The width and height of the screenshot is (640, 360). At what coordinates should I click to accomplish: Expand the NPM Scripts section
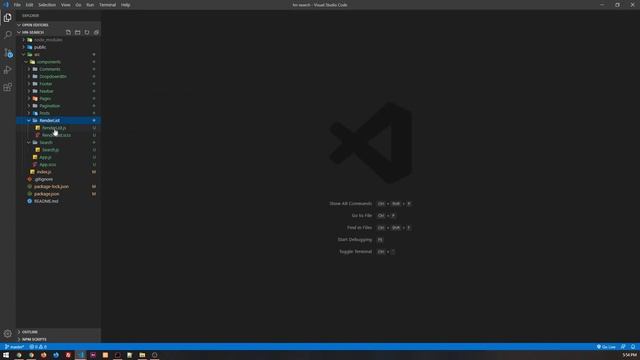(58, 339)
